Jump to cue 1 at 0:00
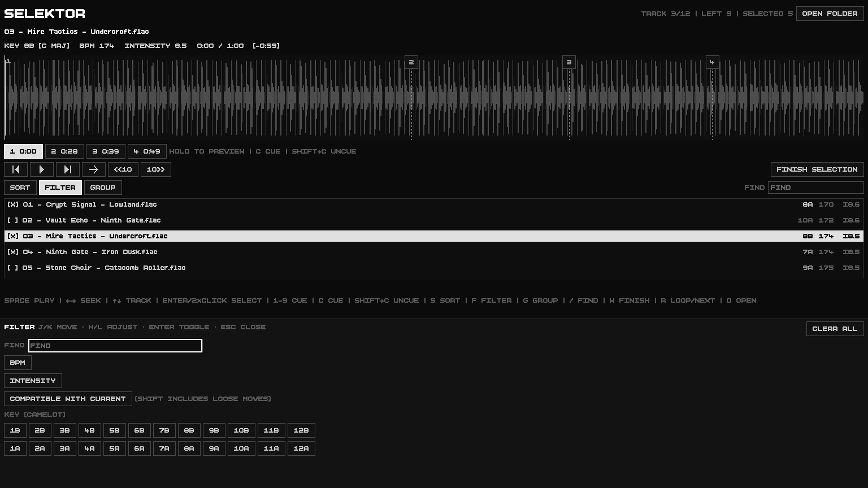Viewport: 868px width, 488px height. (23, 151)
